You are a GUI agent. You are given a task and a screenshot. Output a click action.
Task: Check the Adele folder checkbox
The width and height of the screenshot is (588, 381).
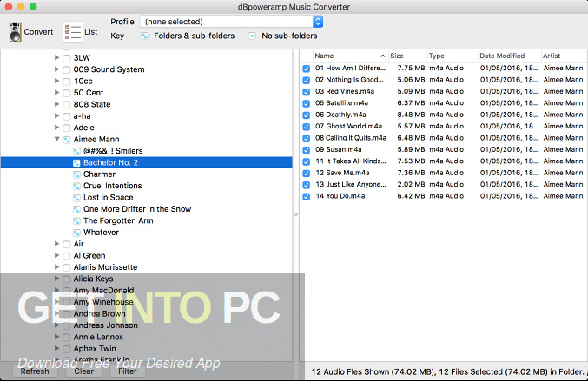(67, 128)
